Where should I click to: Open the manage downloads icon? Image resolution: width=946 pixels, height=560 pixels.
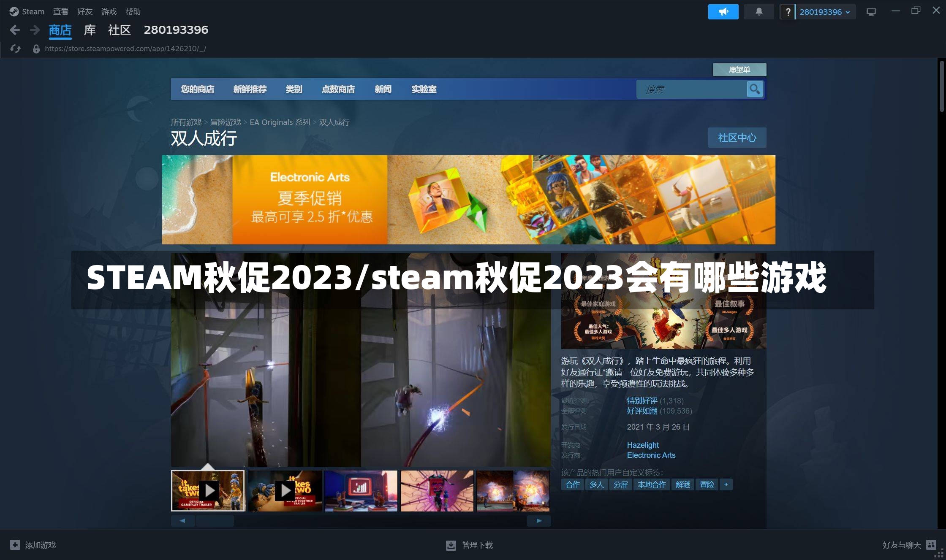pyautogui.click(x=451, y=545)
